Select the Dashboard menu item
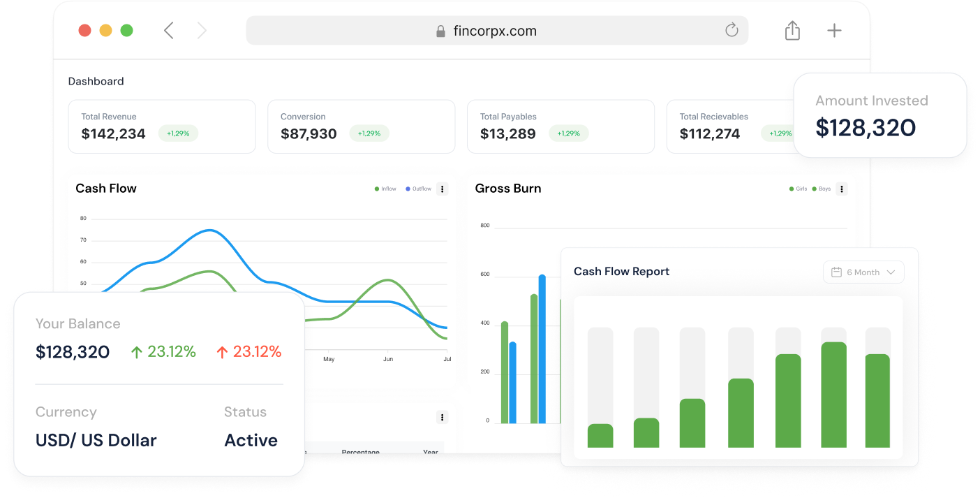Image resolution: width=980 pixels, height=498 pixels. (x=96, y=81)
